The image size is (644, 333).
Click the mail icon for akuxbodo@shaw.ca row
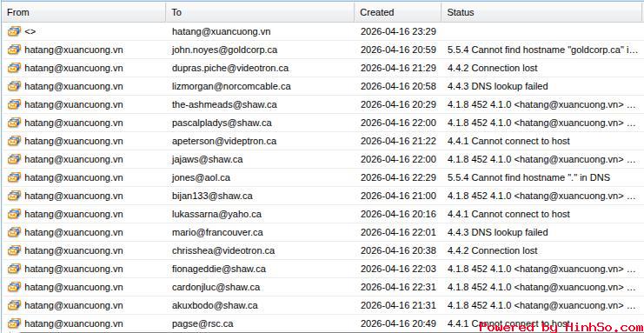[14, 305]
